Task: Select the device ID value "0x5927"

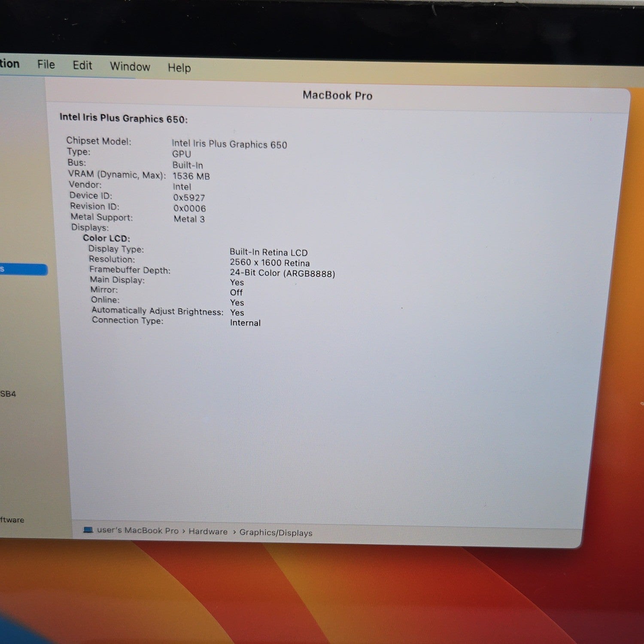Action: (x=189, y=197)
